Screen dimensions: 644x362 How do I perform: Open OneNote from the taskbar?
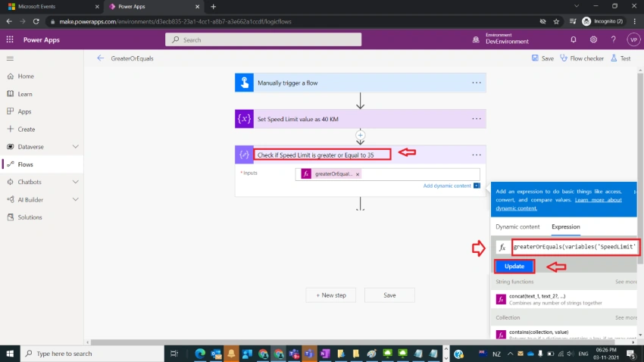[x=325, y=354]
